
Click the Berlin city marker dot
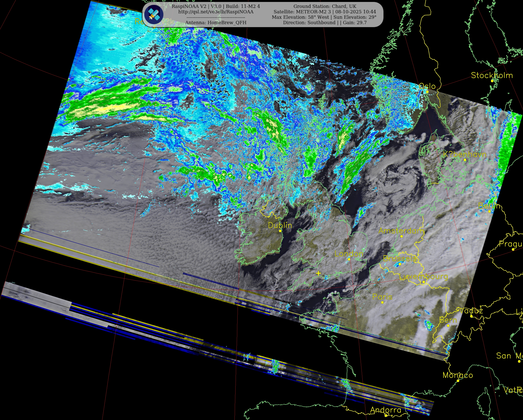pos(489,211)
